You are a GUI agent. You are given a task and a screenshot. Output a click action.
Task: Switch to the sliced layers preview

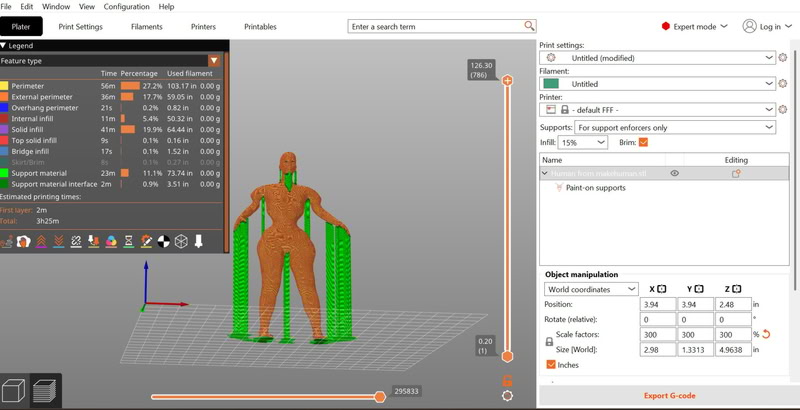click(45, 389)
